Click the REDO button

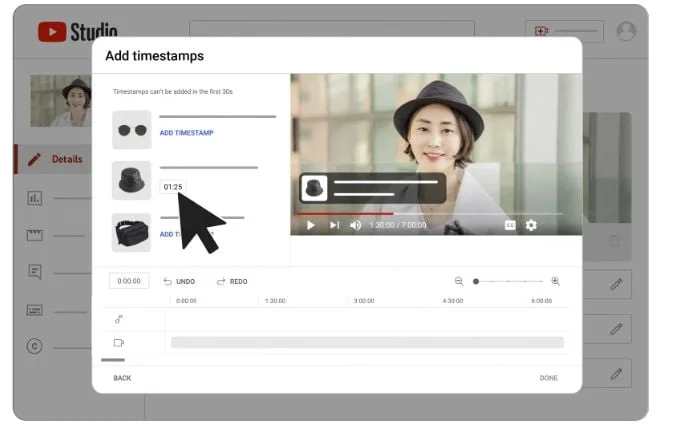(232, 282)
